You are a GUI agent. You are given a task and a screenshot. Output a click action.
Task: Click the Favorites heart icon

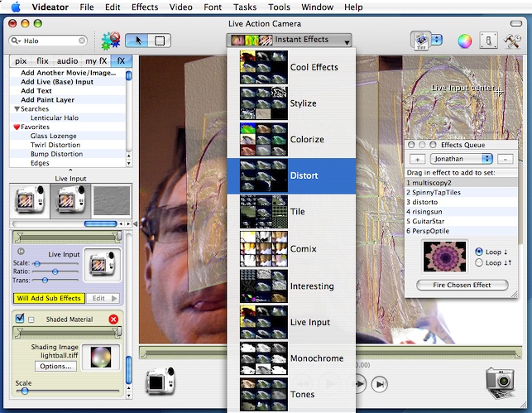17,127
